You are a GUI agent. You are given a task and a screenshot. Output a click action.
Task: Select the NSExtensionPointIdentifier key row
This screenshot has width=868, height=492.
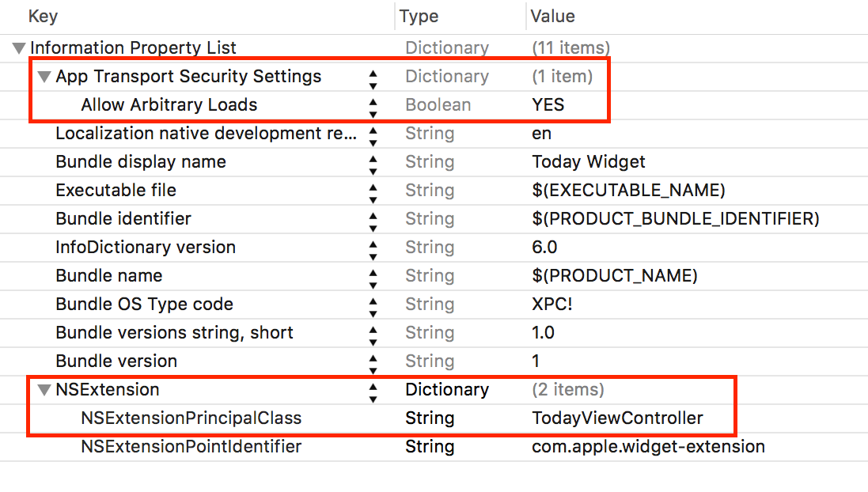[x=191, y=447]
